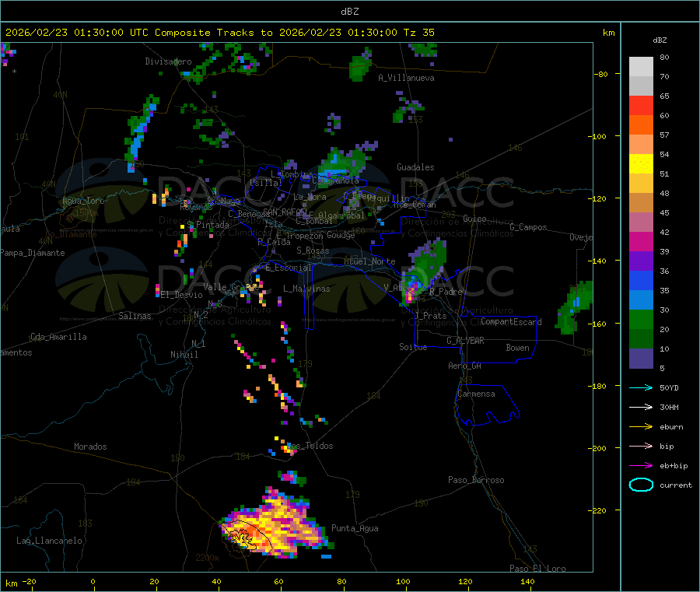Screen dimensions: 700x592
Task: Click the magenta eb+bip arrow legend icon
Action: (x=641, y=466)
